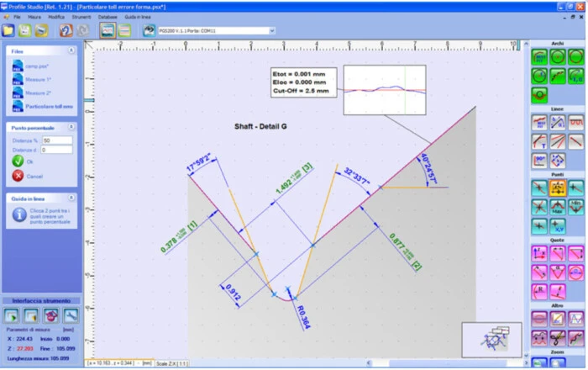Click the undo arrow toolbar icon

66,31
